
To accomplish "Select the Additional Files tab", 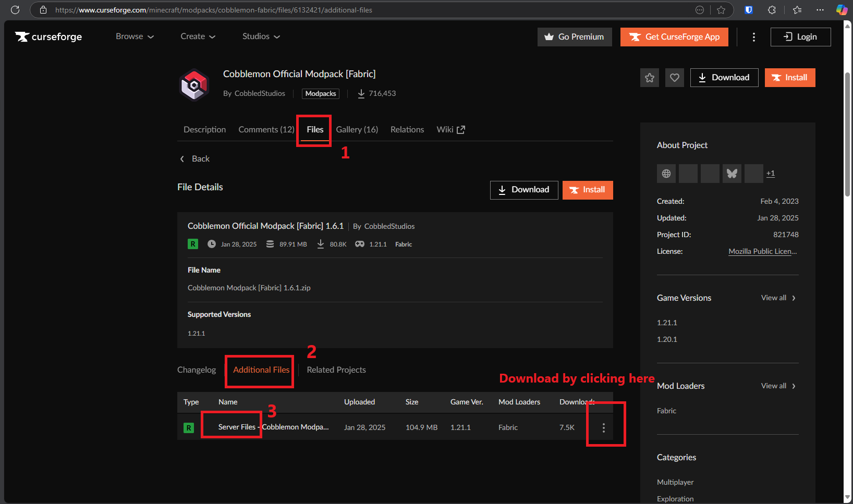I will point(261,370).
